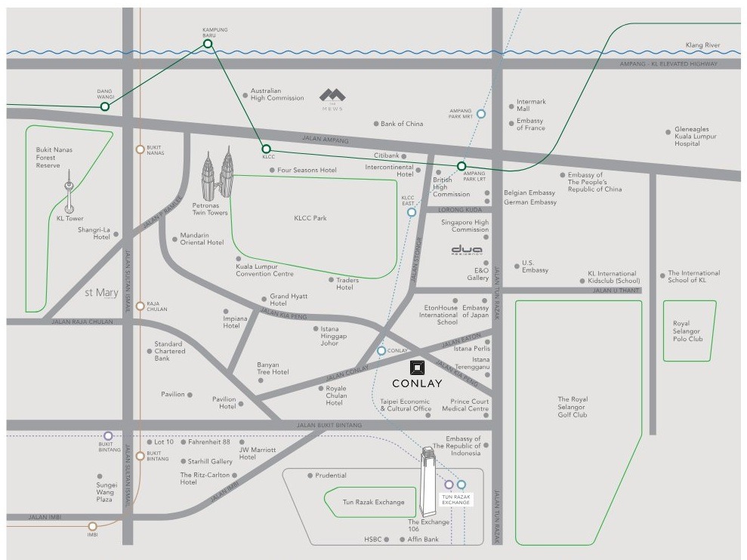Click the KLCC East station circle
Image resolution: width=747 pixels, height=560 pixels.
[412, 212]
